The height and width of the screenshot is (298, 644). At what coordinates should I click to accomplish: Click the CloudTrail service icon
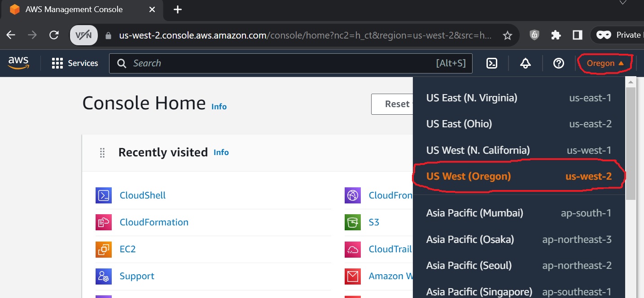[x=353, y=249]
